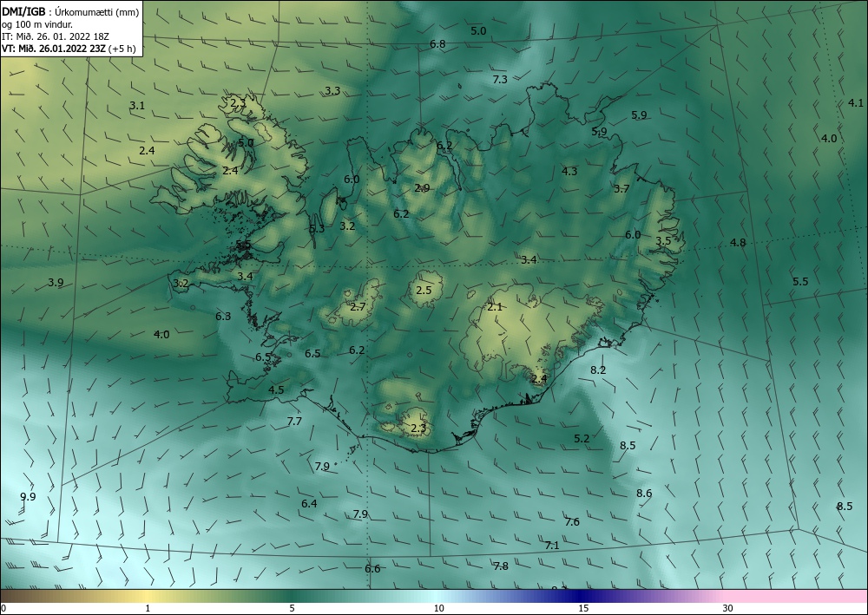
Task: Click the brown start of the color scale
Action: [23, 596]
